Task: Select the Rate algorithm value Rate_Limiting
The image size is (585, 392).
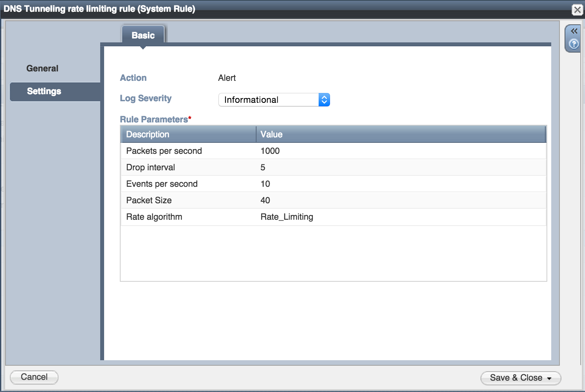Action: click(287, 217)
